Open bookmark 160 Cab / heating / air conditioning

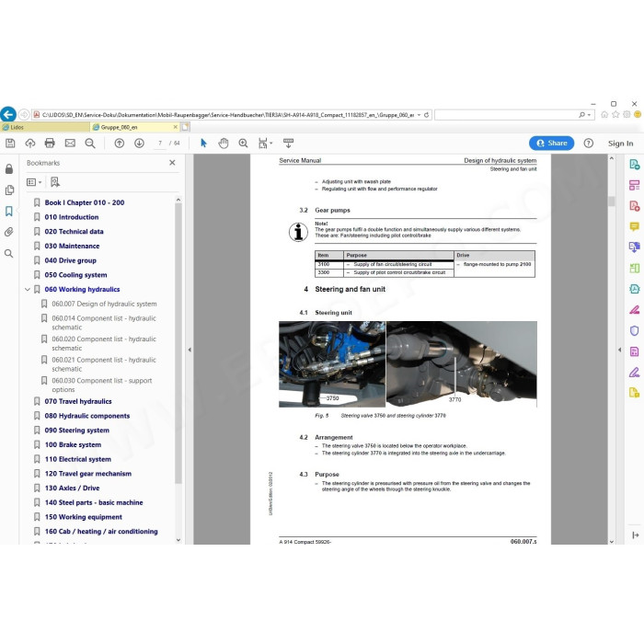click(x=101, y=532)
